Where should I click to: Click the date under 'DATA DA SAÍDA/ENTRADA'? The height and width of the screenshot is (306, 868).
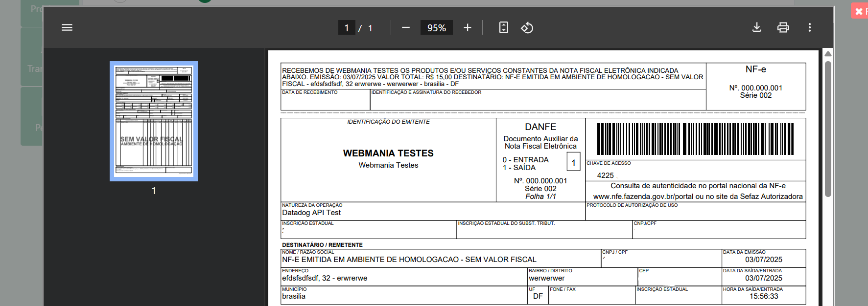click(x=764, y=278)
